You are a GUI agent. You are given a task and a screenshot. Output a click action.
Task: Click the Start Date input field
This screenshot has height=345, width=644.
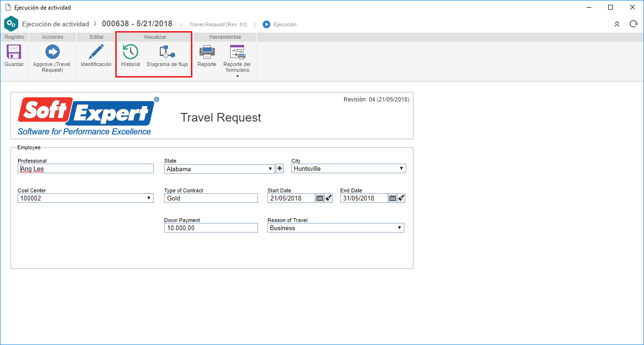click(x=291, y=198)
